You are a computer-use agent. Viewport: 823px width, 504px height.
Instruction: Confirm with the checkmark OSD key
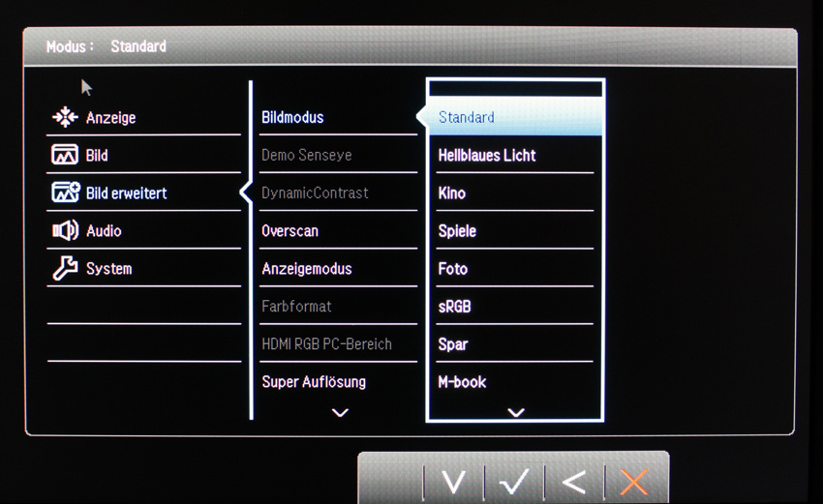pyautogui.click(x=514, y=482)
